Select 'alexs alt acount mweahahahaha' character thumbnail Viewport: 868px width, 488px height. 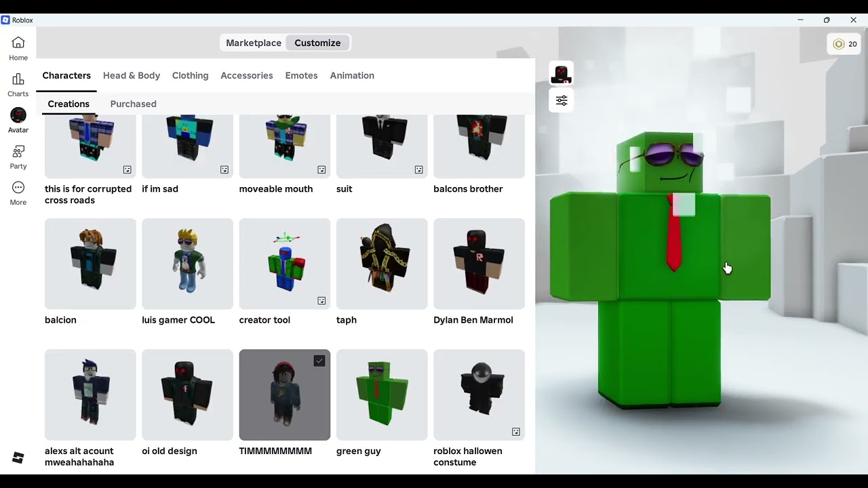click(90, 395)
